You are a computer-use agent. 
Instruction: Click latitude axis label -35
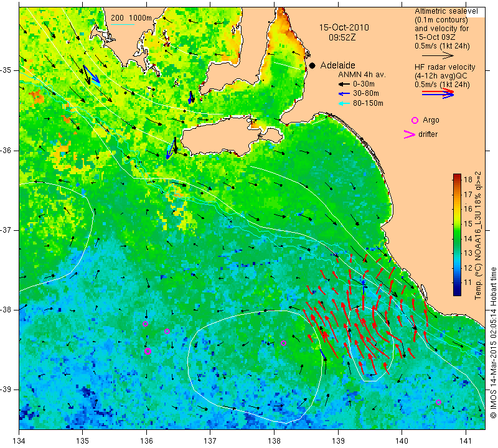tap(6, 70)
